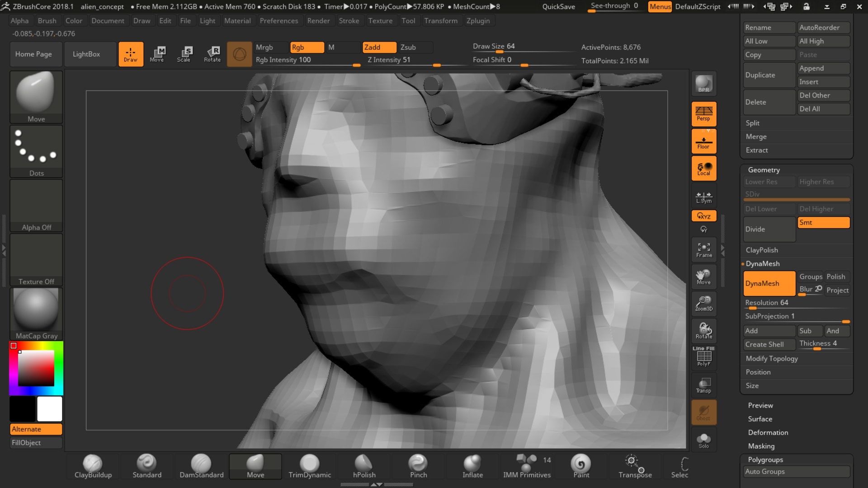
Task: Select the hPolish brush
Action: tap(364, 466)
